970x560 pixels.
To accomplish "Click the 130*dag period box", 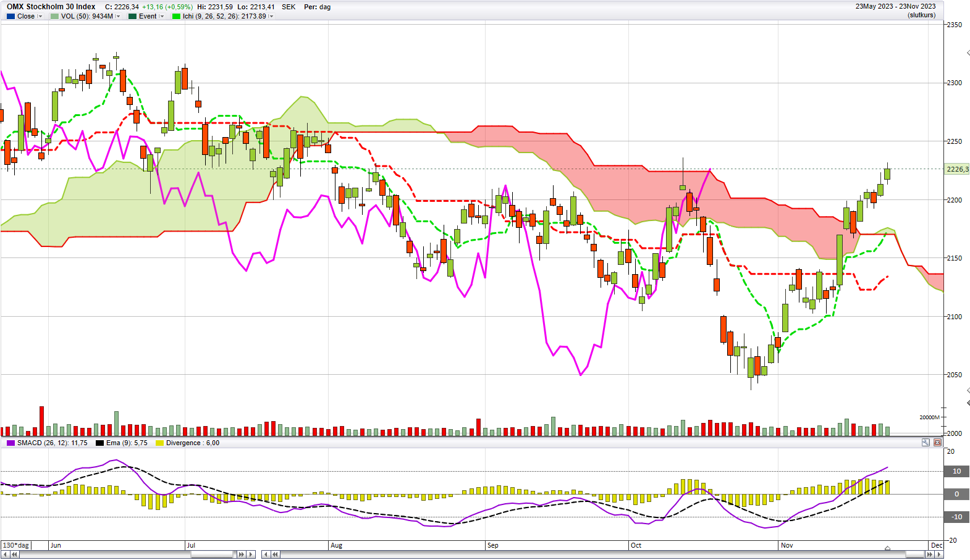I will point(16,545).
